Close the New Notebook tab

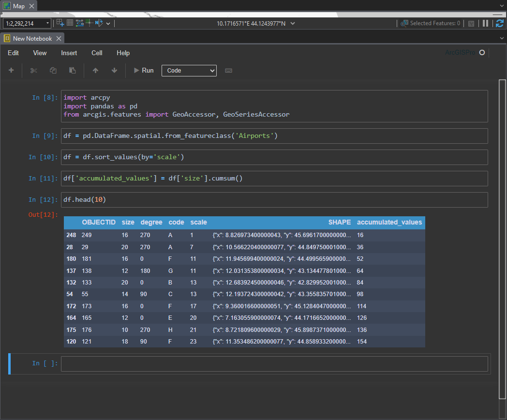[x=59, y=39]
